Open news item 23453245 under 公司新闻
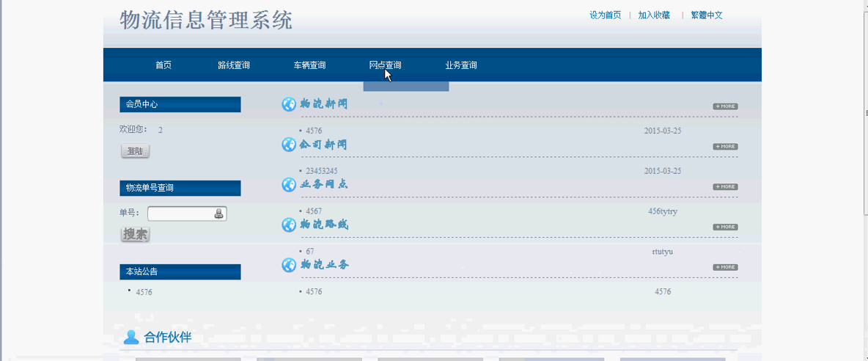The width and height of the screenshot is (868, 361). point(322,171)
